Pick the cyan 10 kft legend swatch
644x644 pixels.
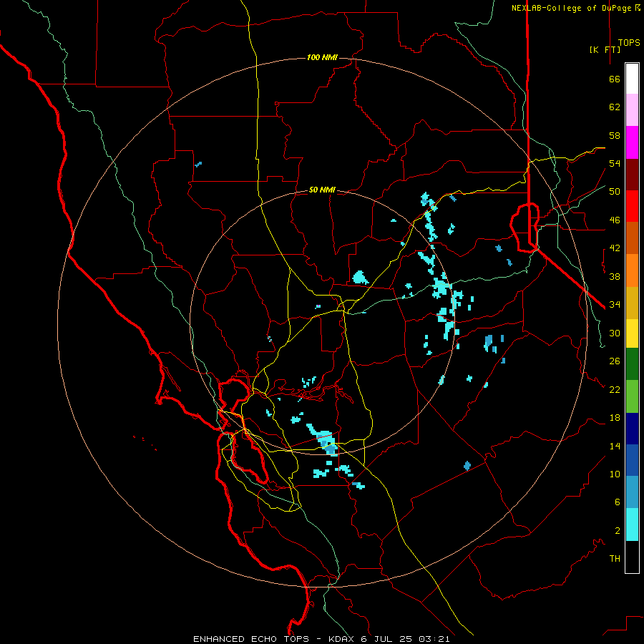coord(632,525)
